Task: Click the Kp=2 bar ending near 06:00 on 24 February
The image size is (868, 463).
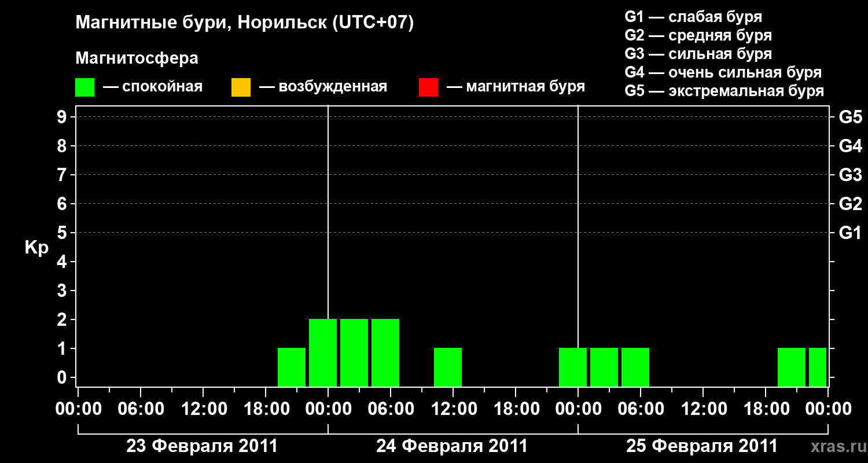Action: (x=385, y=352)
